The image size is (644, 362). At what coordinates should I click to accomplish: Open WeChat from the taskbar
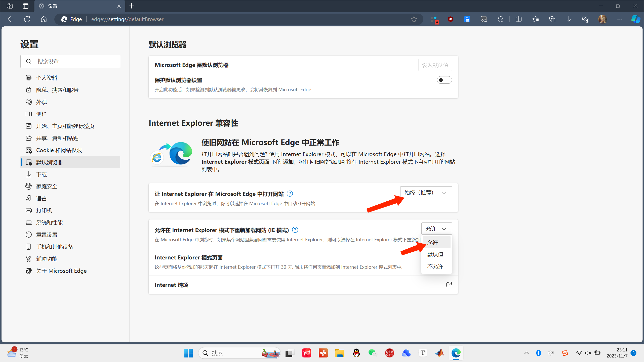(x=373, y=353)
